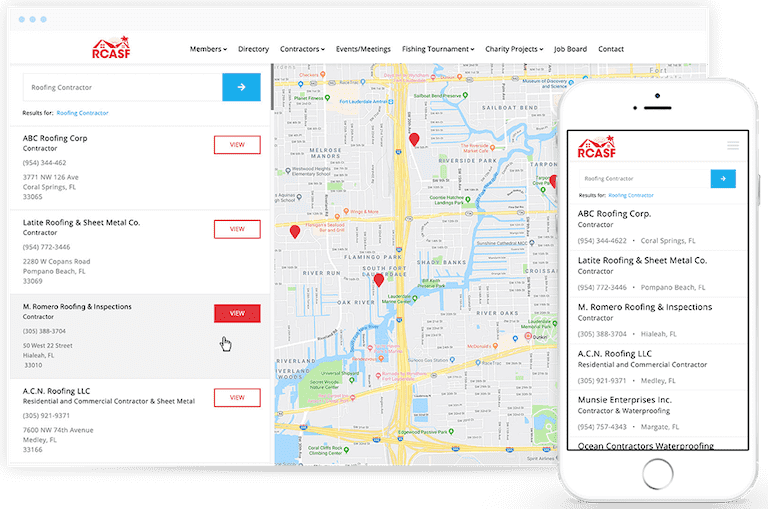
Task: Click the Riverside Park label on the map
Action: tap(468, 161)
